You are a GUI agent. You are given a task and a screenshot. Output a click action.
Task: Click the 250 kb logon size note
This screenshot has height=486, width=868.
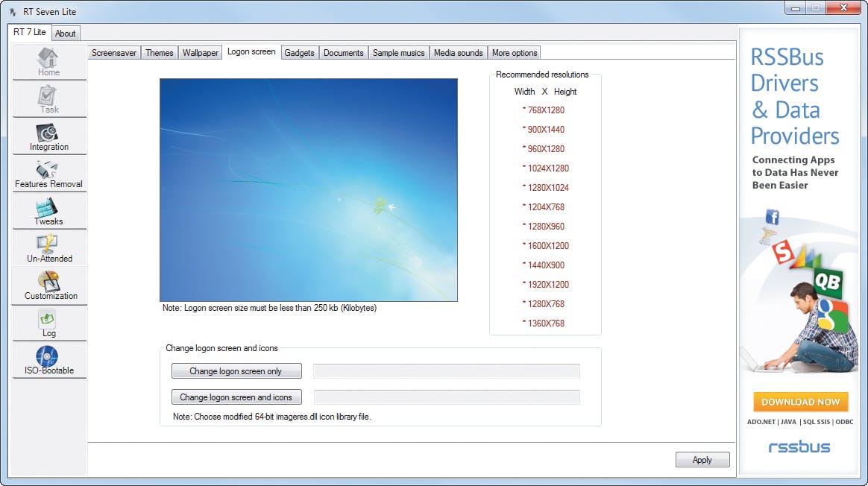pyautogui.click(x=270, y=308)
